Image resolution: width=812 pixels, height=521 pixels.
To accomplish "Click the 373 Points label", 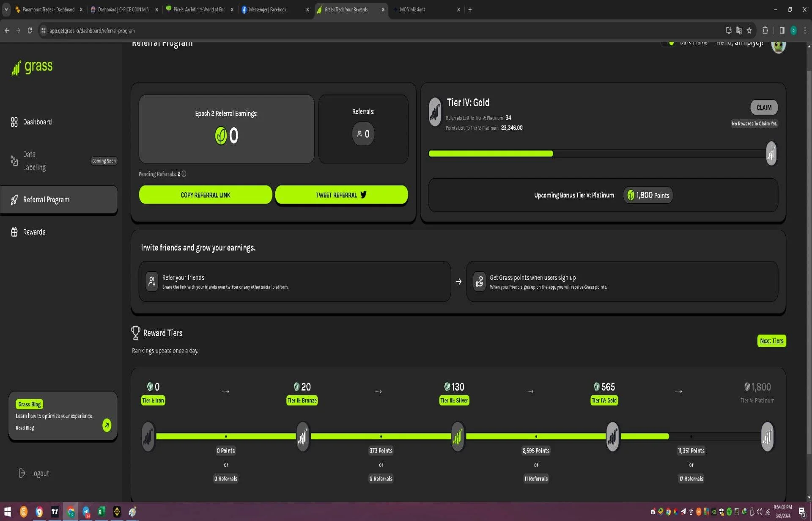I will (x=381, y=451).
